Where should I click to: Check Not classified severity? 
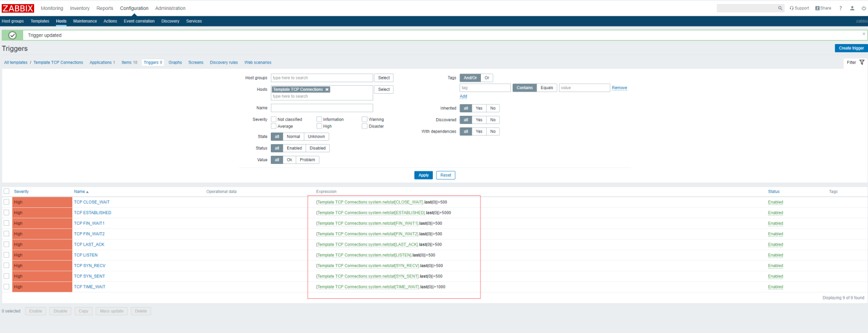274,119
